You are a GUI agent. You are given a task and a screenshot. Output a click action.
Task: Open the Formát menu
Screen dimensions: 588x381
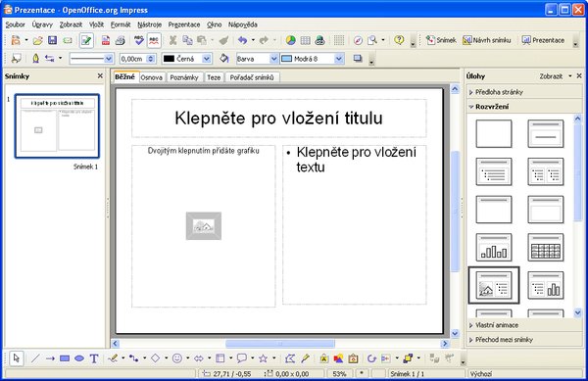(x=121, y=24)
